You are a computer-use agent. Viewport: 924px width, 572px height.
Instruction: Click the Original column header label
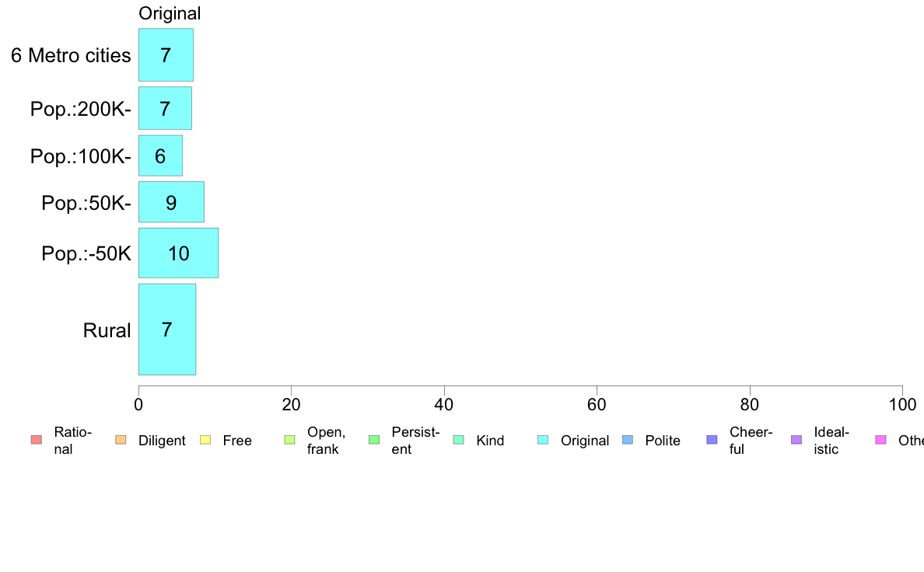pyautogui.click(x=170, y=13)
